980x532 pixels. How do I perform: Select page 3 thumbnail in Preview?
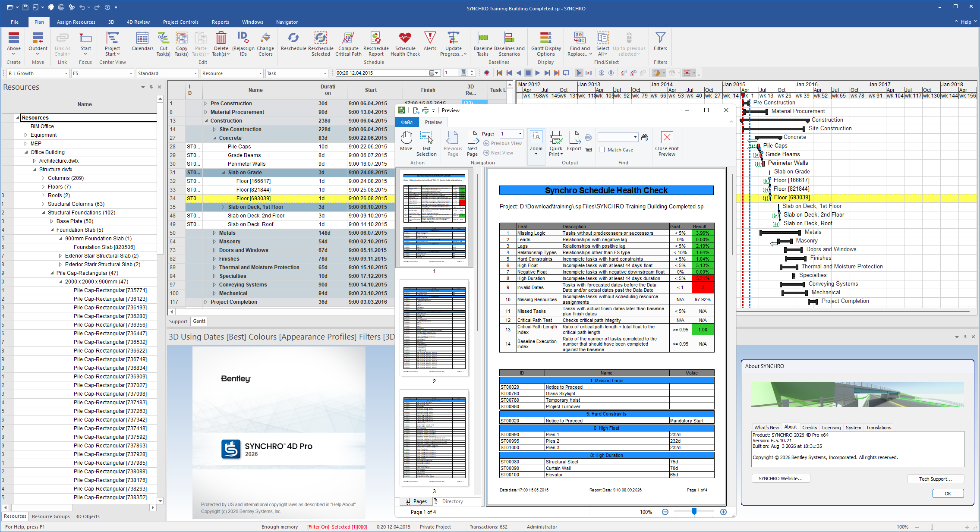(x=434, y=438)
